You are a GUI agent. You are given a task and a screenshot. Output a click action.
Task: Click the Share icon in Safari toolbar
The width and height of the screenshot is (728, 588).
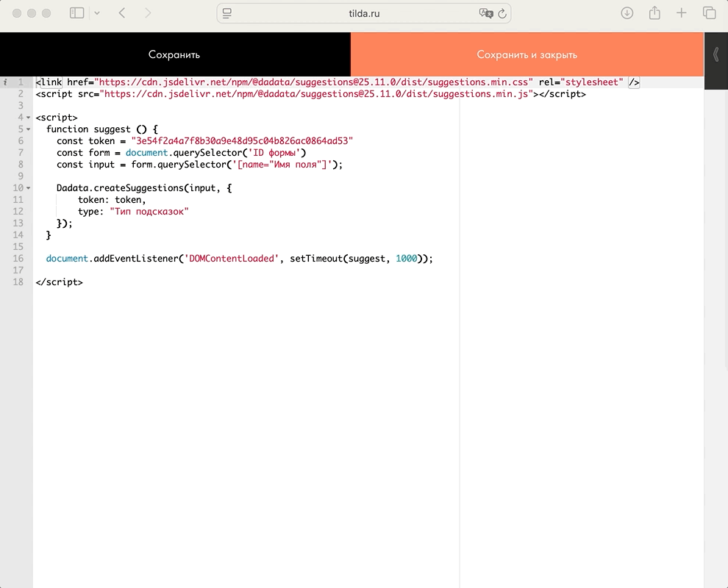tap(654, 13)
